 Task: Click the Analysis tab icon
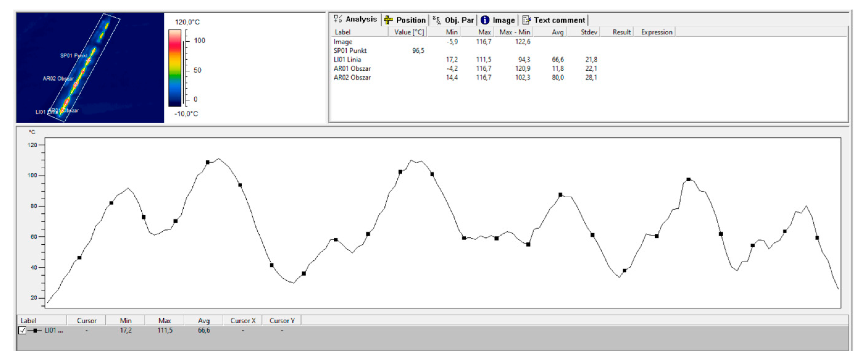[338, 19]
